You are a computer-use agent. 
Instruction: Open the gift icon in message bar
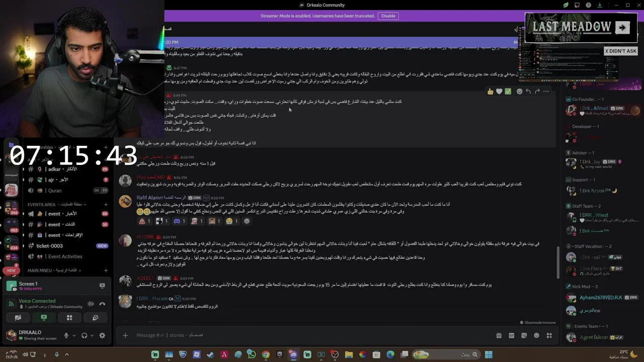click(499, 335)
